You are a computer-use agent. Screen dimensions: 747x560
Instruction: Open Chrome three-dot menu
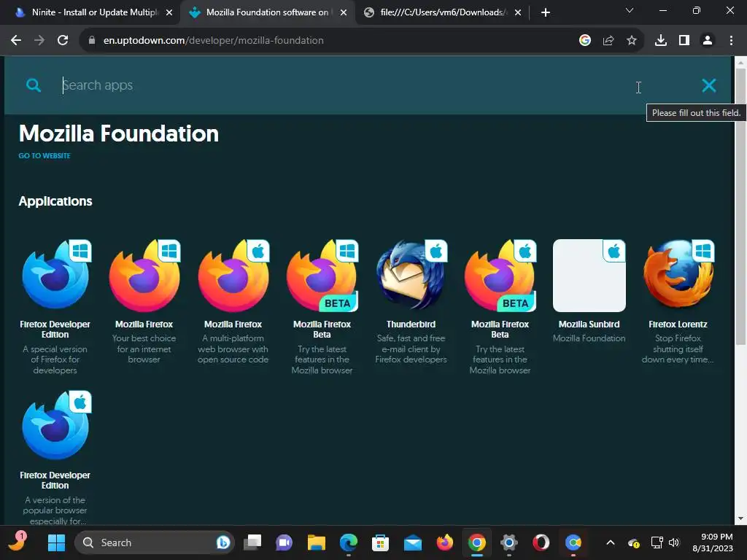731,41
